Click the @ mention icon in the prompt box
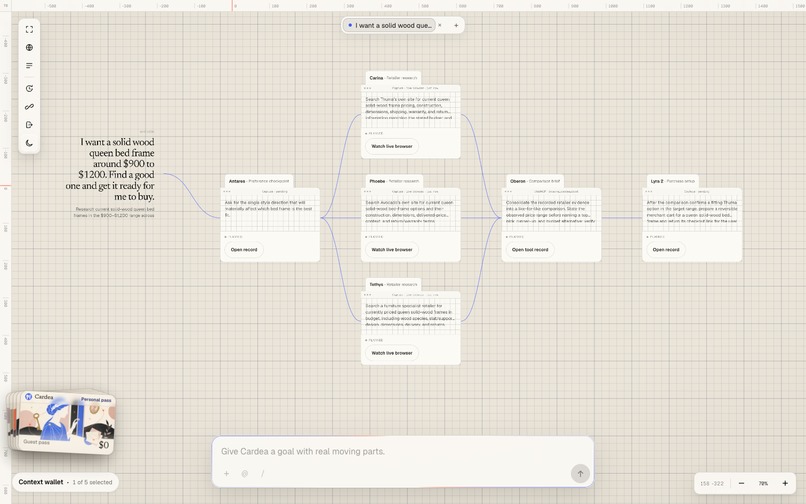This screenshot has width=806, height=504. [x=245, y=474]
